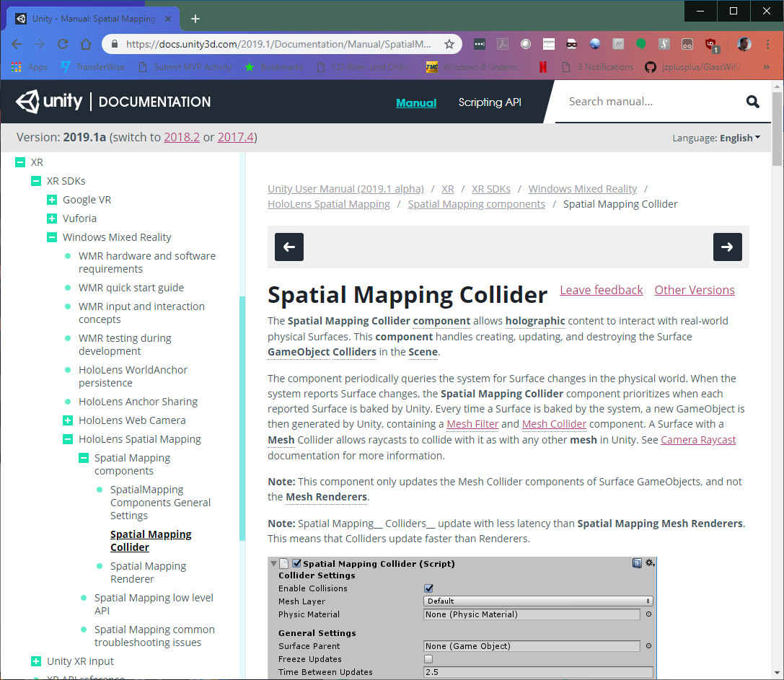Screen dimensions: 784x680
Task: Open the uBlock Origin shield icon
Action: click(x=710, y=44)
